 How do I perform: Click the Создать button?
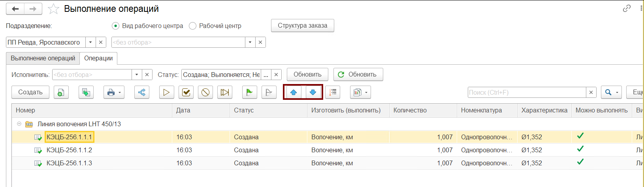pyautogui.click(x=30, y=92)
